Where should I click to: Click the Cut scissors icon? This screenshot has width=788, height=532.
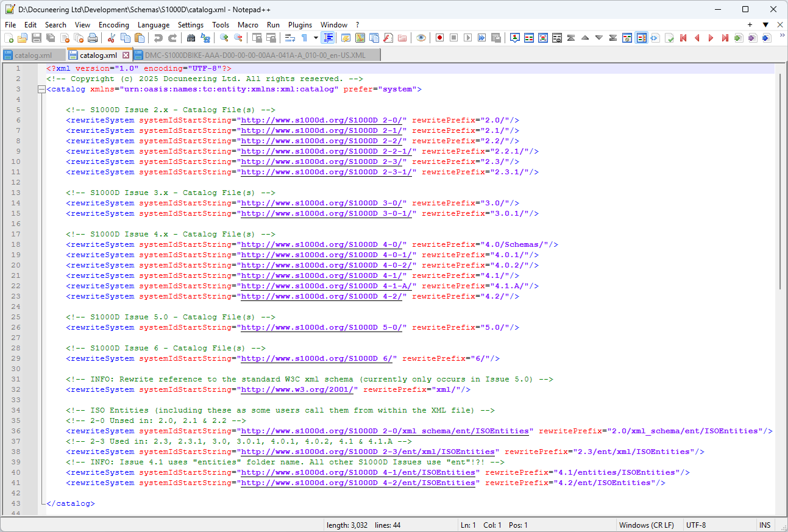(111, 38)
